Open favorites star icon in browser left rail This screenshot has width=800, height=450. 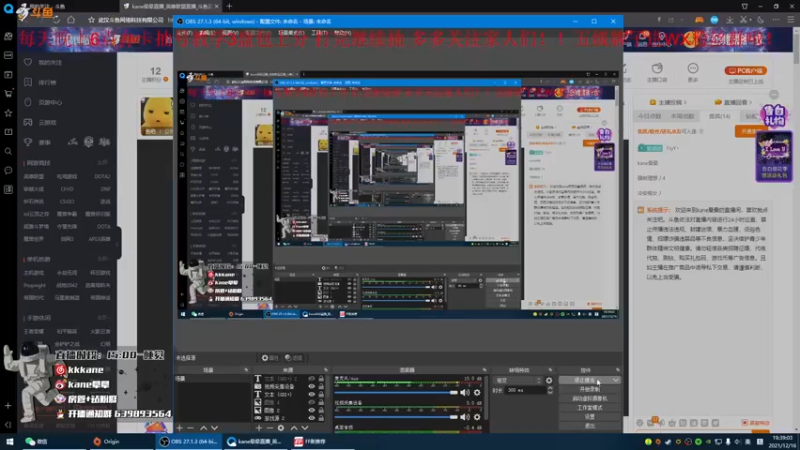[x=8, y=113]
